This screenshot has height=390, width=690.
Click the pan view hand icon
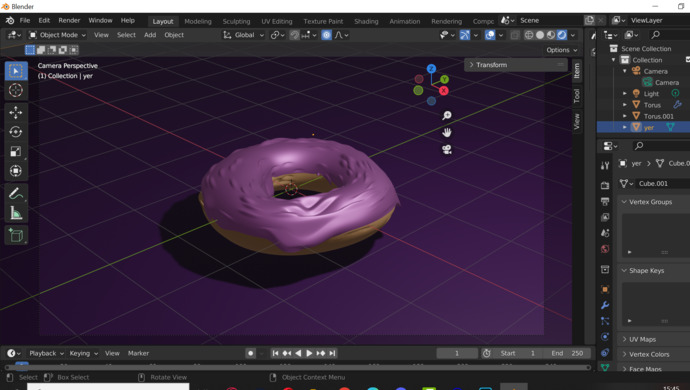447,132
